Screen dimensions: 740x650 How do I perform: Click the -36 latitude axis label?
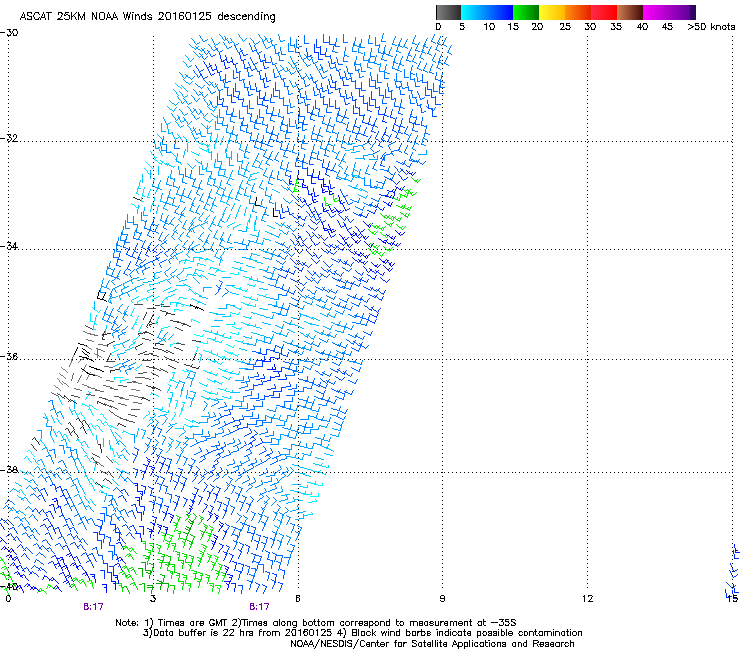[x=9, y=356]
